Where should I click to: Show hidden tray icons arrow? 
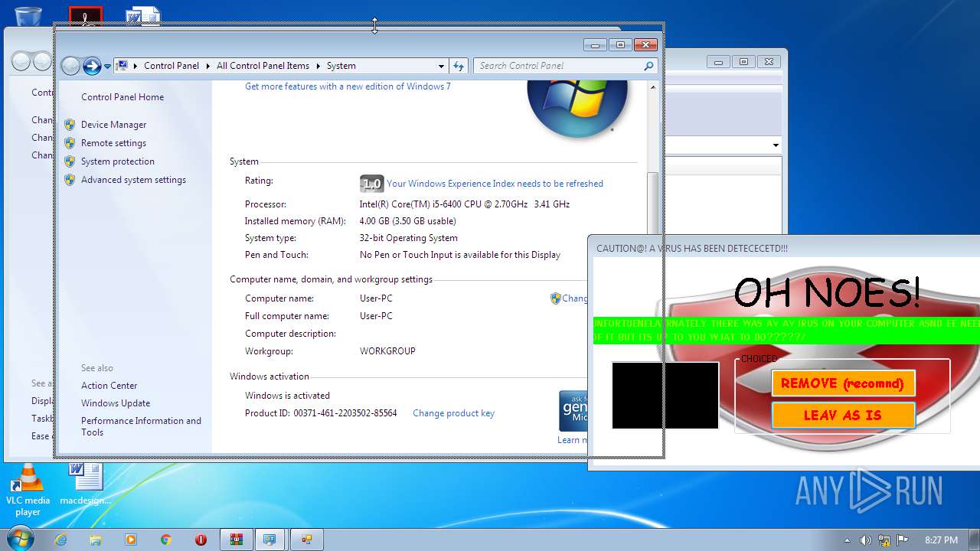(847, 540)
